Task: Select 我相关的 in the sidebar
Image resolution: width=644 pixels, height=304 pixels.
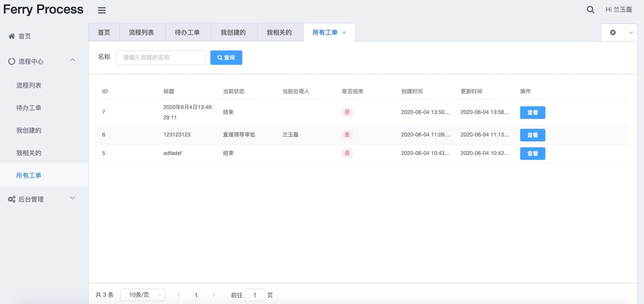Action: pyautogui.click(x=29, y=153)
